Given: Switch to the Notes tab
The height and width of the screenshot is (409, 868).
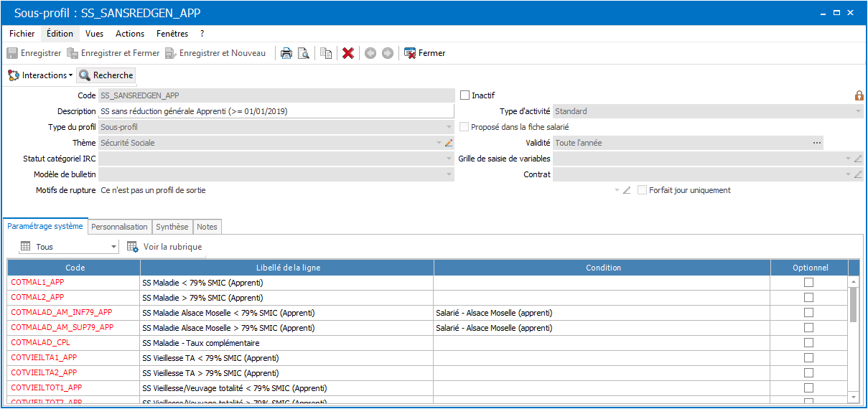Looking at the screenshot, I should point(207,227).
